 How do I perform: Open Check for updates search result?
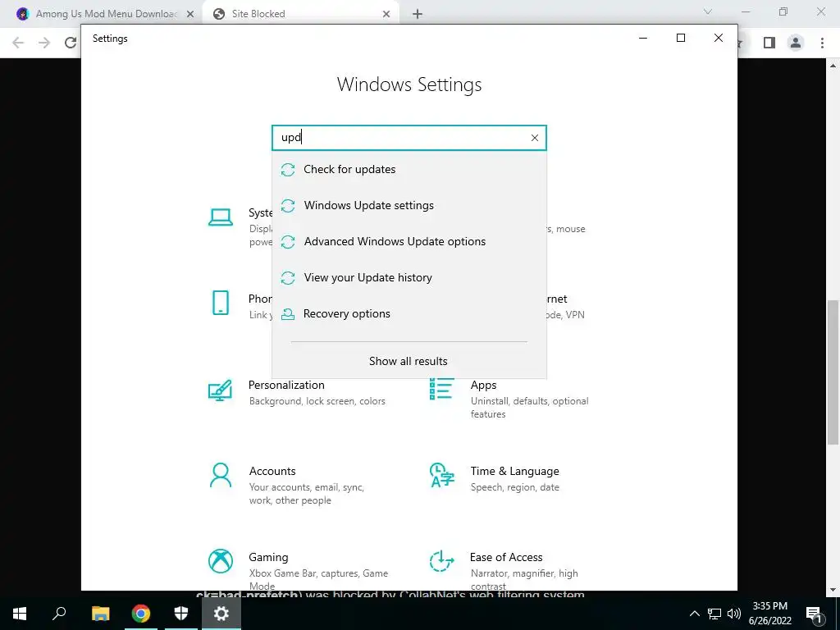409,169
